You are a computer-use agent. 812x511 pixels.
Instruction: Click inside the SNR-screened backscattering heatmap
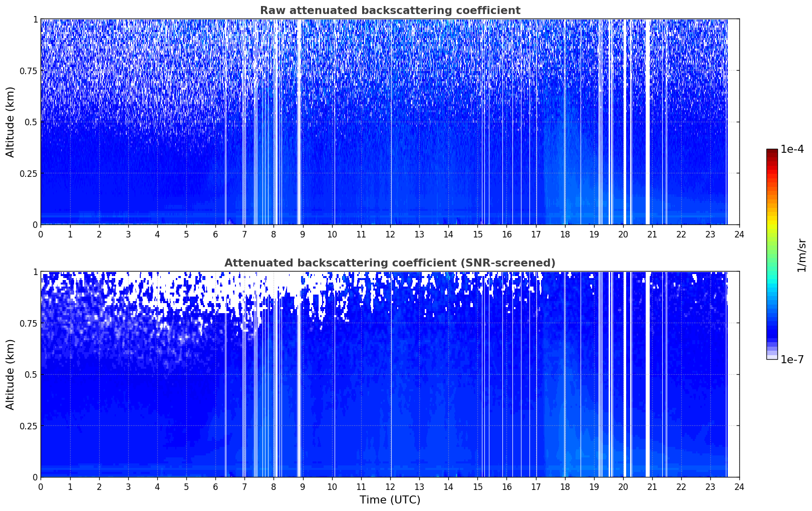(390, 374)
